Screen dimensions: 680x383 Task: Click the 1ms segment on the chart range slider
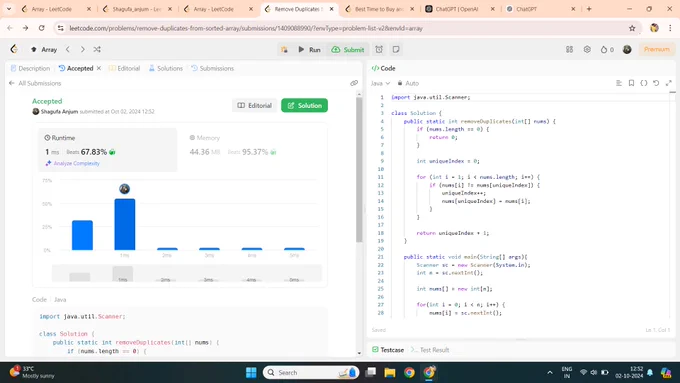point(123,274)
